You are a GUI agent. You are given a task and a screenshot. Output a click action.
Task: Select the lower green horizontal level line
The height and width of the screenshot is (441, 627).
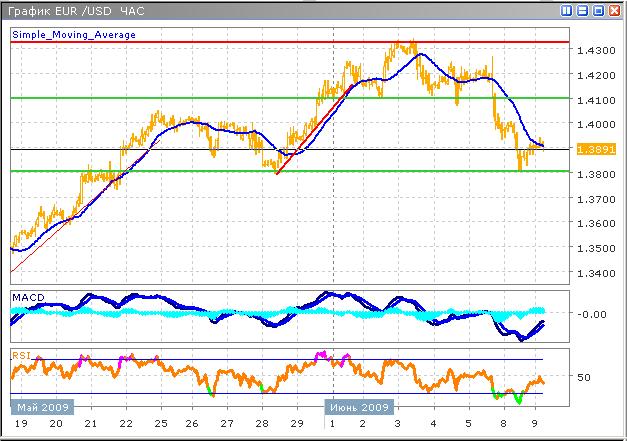tap(200, 171)
